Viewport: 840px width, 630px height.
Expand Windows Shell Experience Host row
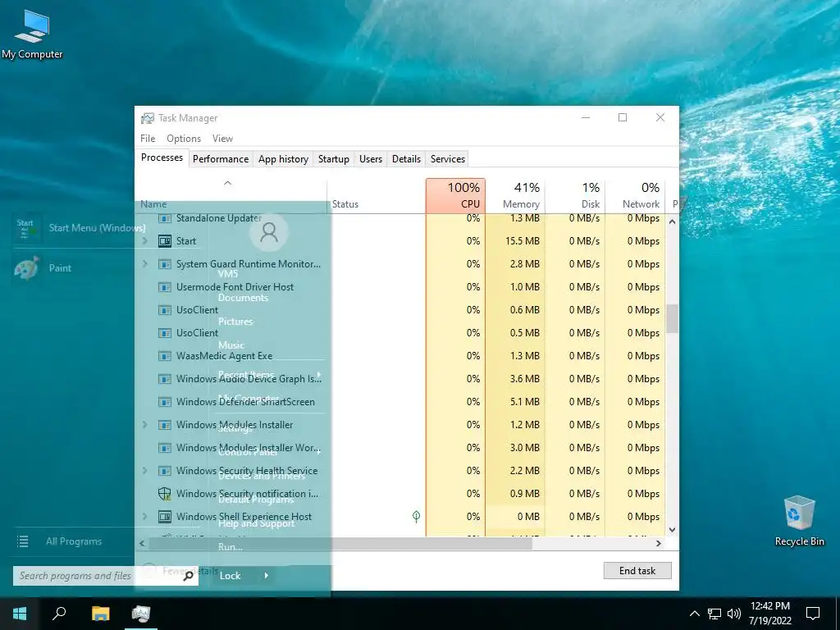[144, 517]
